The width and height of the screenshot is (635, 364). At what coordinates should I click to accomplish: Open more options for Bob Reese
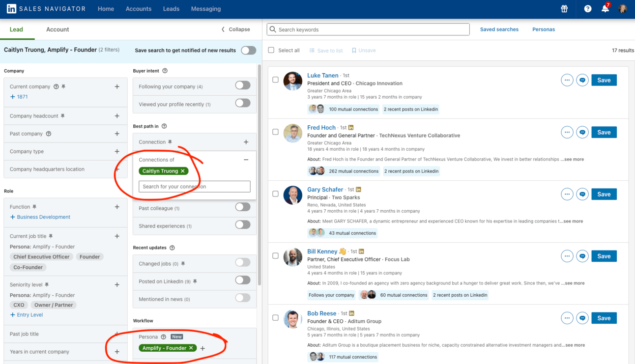point(567,318)
